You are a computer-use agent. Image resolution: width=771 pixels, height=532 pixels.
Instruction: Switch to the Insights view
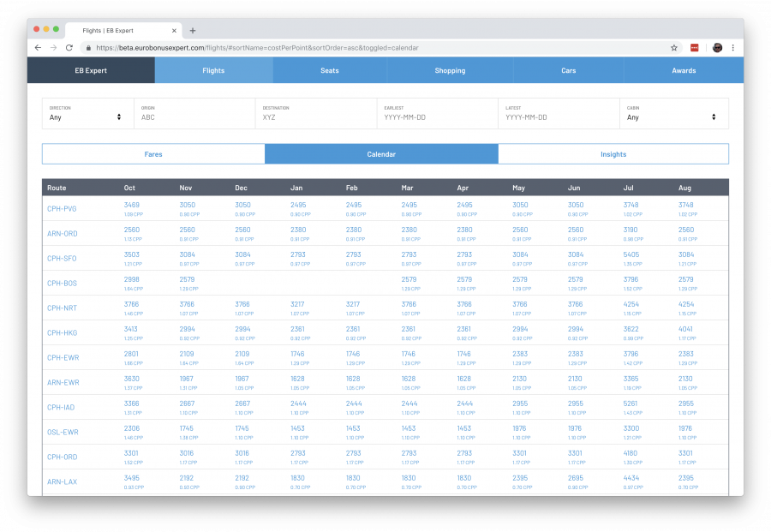pyautogui.click(x=613, y=154)
